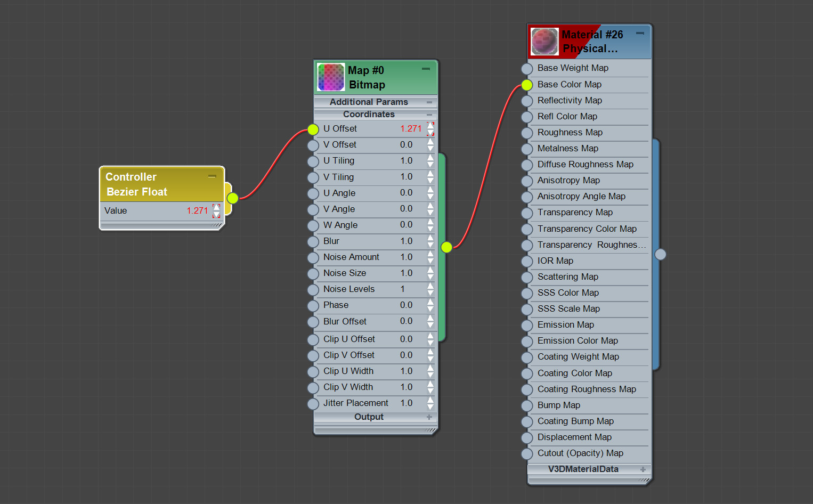Collapse the Material #26 node

[640, 33]
